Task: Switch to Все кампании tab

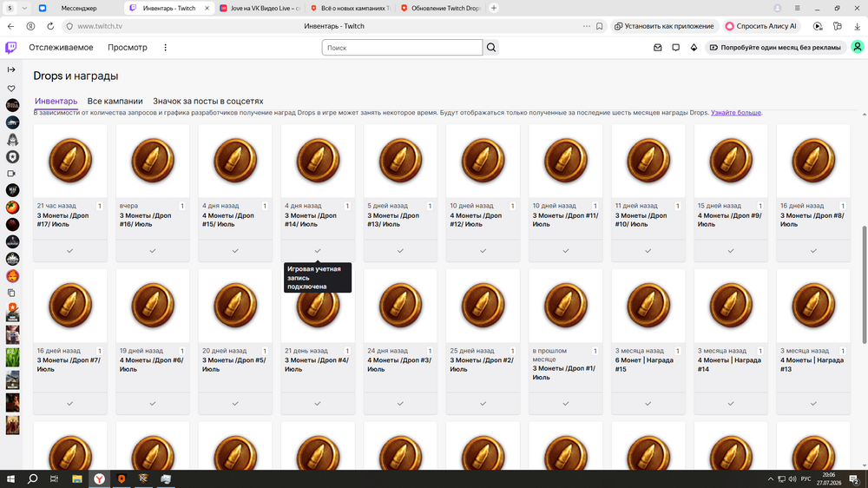Action: tap(115, 102)
